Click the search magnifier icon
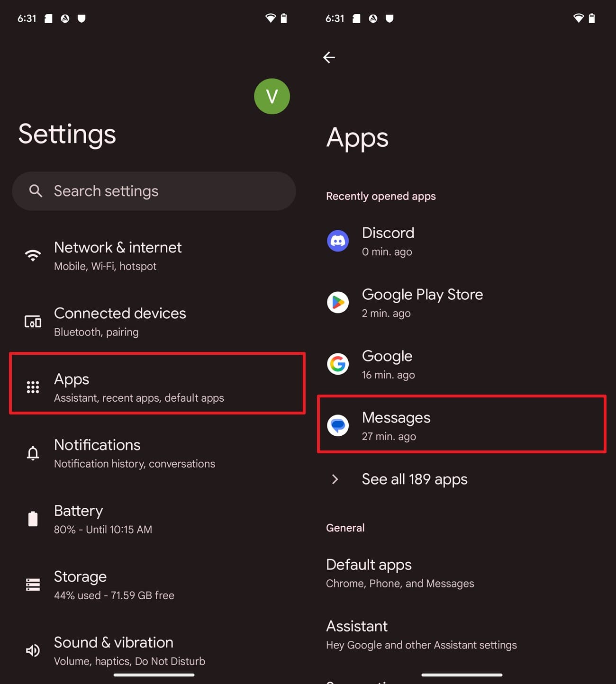616x684 pixels. 36,191
